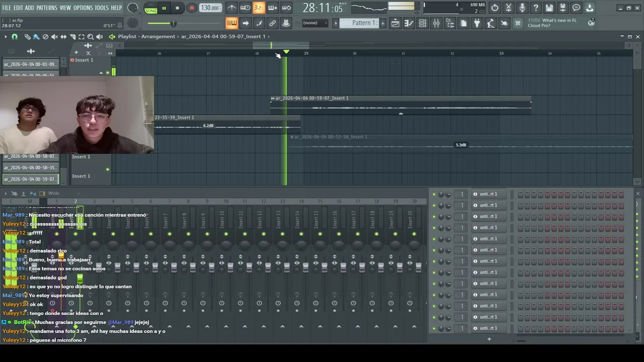This screenshot has height=362, width=644.
Task: Click the export download icon
Action: coord(590,8)
